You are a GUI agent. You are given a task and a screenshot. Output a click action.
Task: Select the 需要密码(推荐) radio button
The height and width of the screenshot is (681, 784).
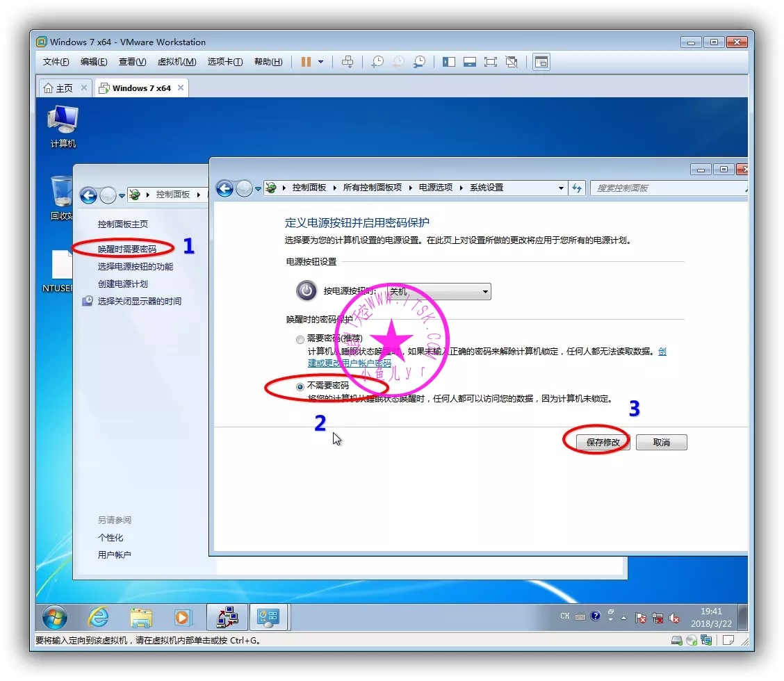pos(300,339)
